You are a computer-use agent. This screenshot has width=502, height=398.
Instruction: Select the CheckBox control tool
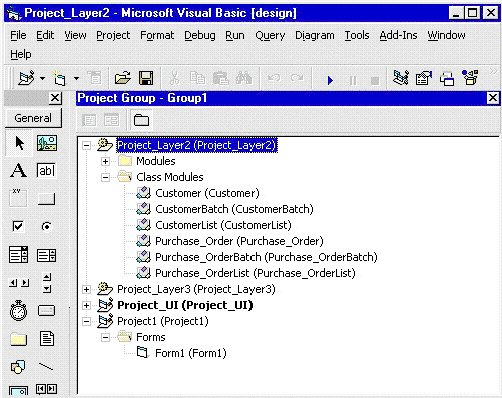click(x=18, y=226)
